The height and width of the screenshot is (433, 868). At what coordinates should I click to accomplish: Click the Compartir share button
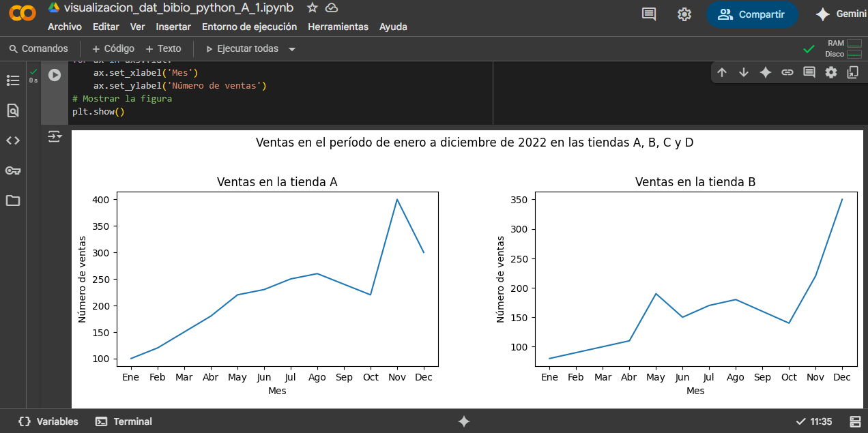(752, 14)
